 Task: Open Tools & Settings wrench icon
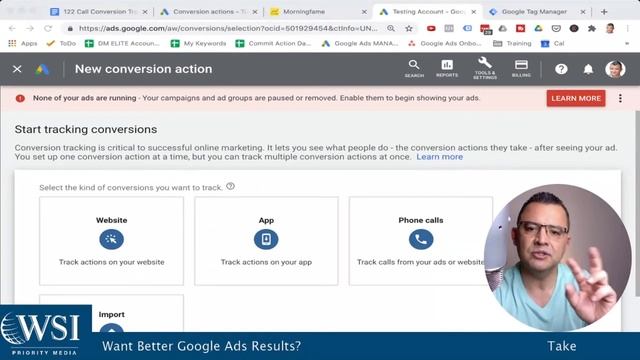pyautogui.click(x=485, y=68)
